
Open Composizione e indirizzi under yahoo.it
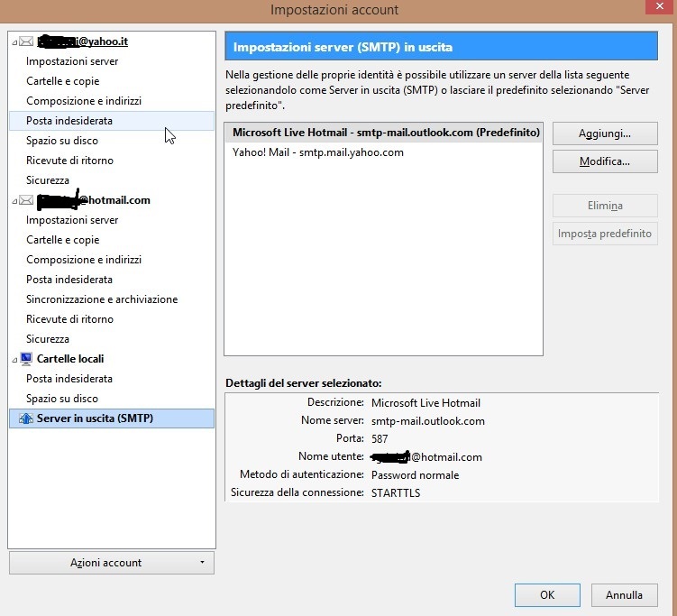(x=84, y=101)
